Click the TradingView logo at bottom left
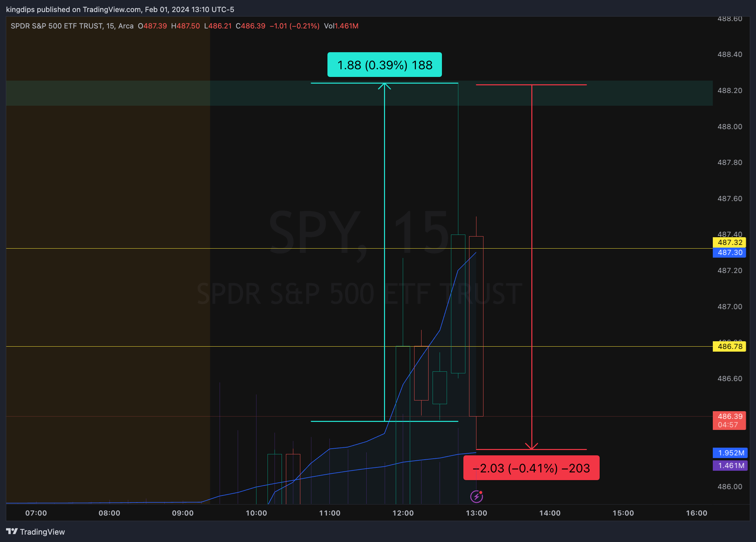This screenshot has width=756, height=542. [35, 532]
